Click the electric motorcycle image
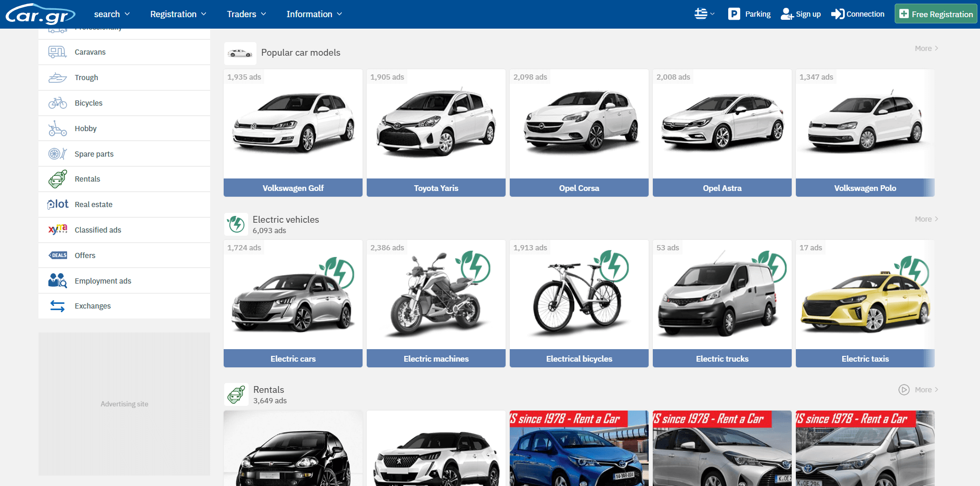The height and width of the screenshot is (486, 980). 436,294
